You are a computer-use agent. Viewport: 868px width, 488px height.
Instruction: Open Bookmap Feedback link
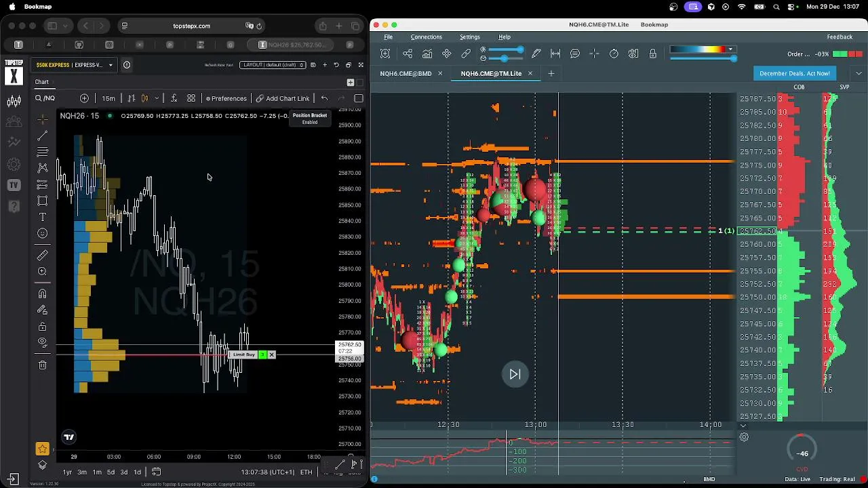coord(840,37)
